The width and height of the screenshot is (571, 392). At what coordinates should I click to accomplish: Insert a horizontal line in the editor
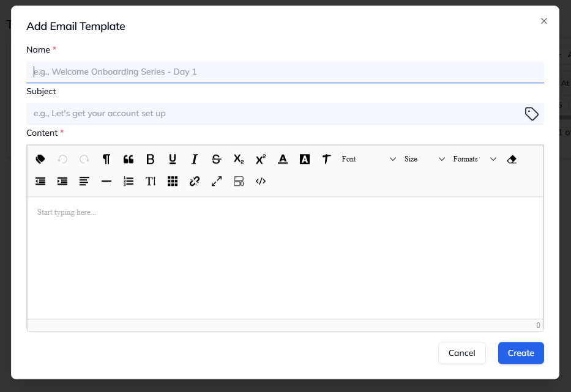(x=106, y=181)
